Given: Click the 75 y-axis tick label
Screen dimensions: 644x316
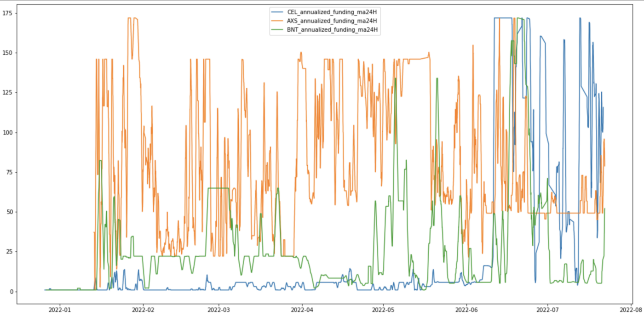Looking at the screenshot, I should tap(10, 172).
